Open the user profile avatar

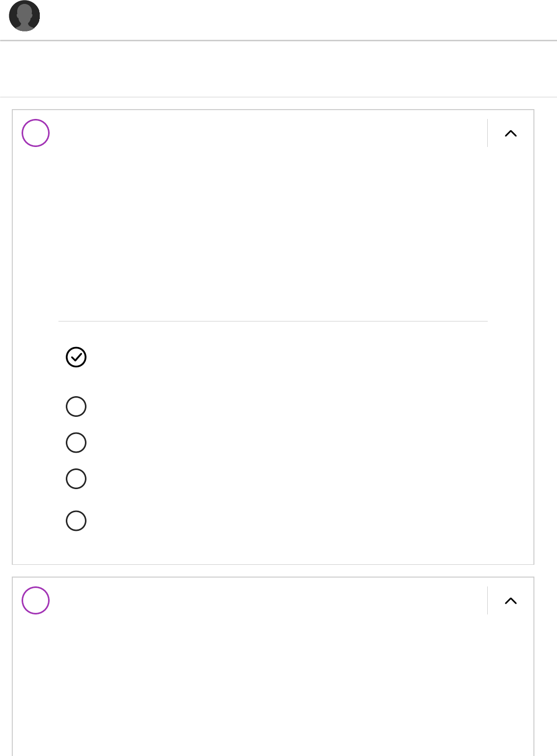click(25, 16)
